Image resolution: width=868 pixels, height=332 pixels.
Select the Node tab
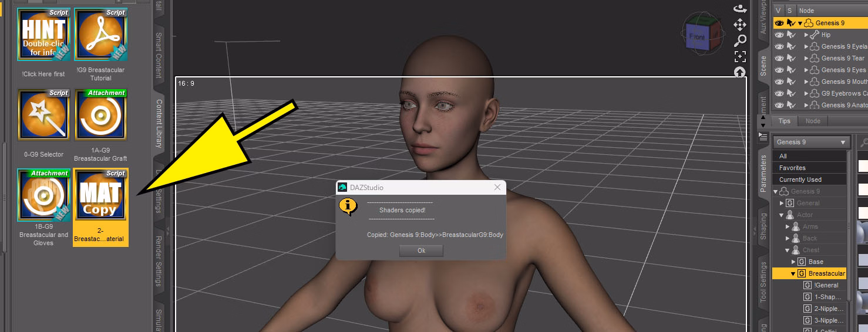[x=813, y=121]
